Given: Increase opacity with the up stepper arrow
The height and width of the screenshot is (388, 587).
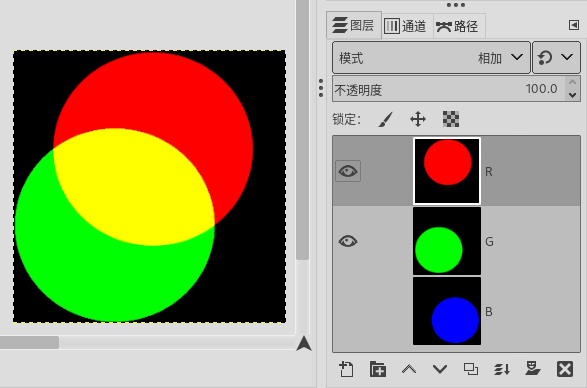Looking at the screenshot, I should pos(572,82).
